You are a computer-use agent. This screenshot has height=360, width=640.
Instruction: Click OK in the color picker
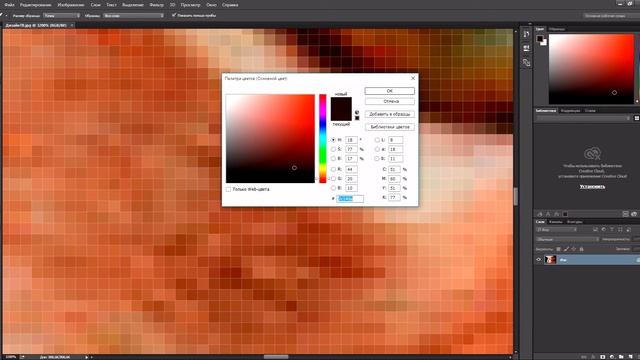(x=389, y=91)
